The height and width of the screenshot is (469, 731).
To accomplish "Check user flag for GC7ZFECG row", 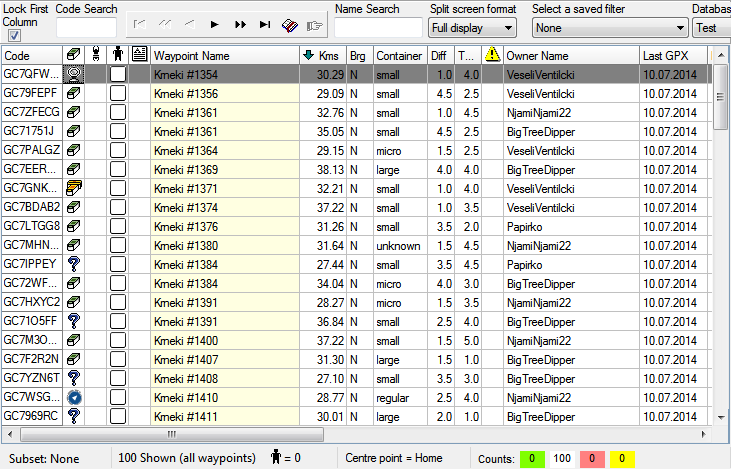I will click(x=118, y=112).
